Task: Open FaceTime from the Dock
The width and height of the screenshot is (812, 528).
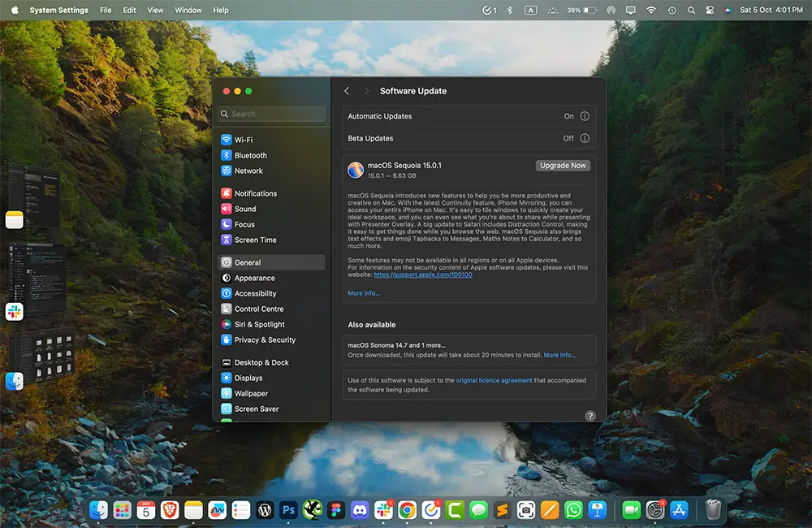Action: 631,510
